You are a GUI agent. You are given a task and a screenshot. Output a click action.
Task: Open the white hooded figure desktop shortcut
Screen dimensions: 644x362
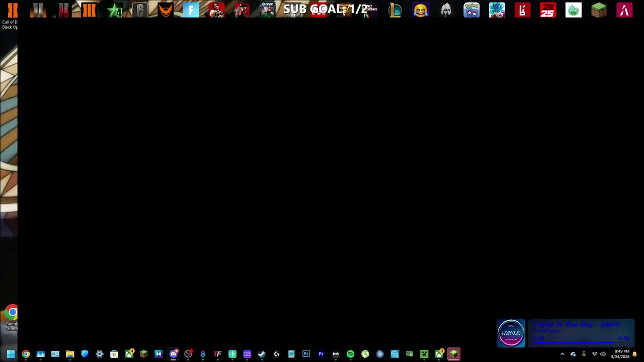click(446, 10)
